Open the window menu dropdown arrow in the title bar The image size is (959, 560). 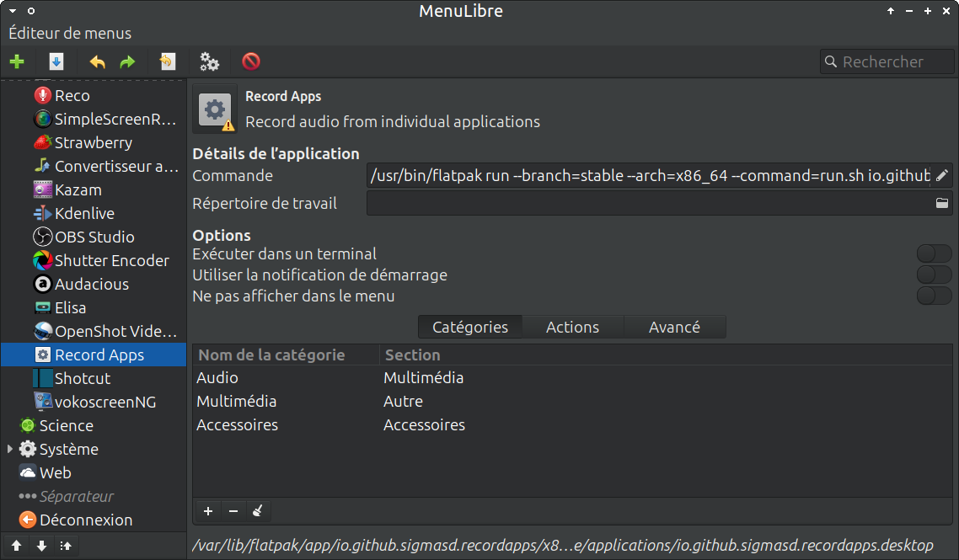13,11
